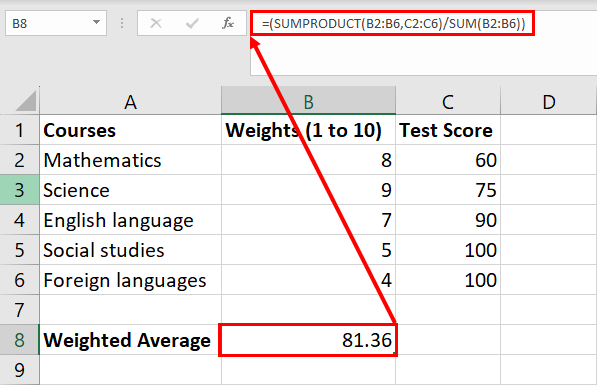Select column A header
This screenshot has width=597, height=385.
(x=130, y=102)
